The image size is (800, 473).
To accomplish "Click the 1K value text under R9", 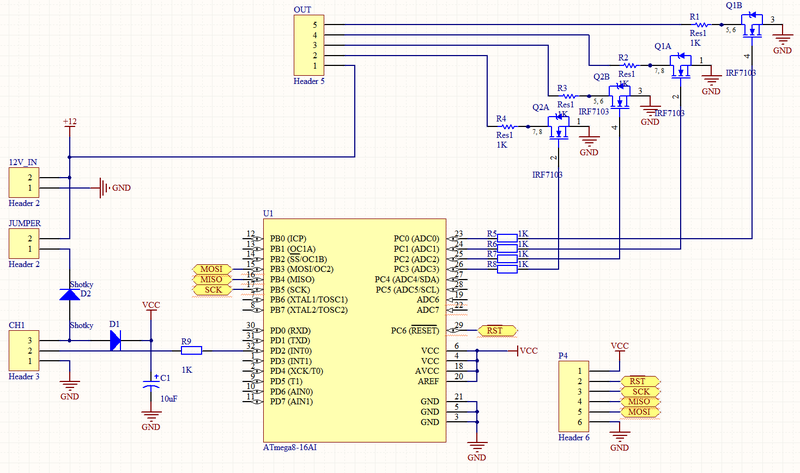I will pyautogui.click(x=187, y=370).
